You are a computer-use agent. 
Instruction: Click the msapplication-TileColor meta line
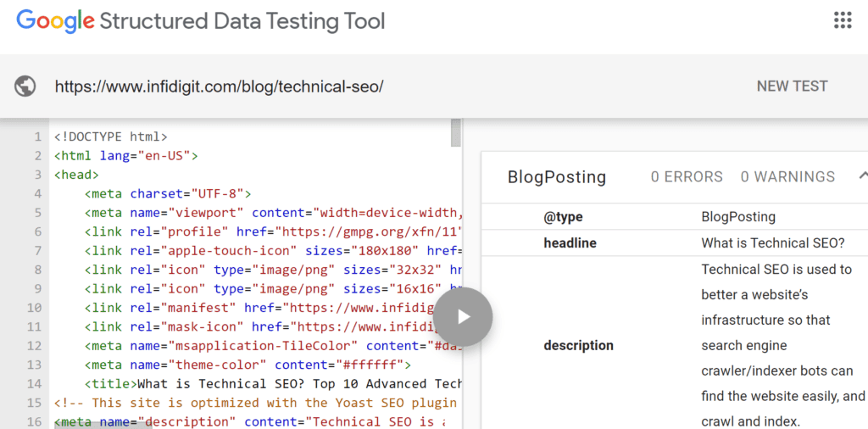point(274,346)
